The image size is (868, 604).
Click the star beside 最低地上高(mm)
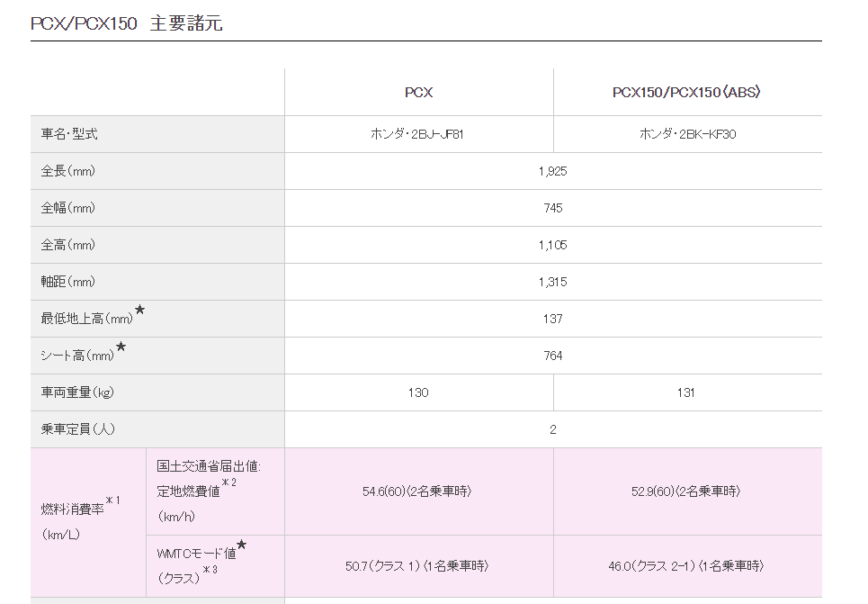click(140, 310)
